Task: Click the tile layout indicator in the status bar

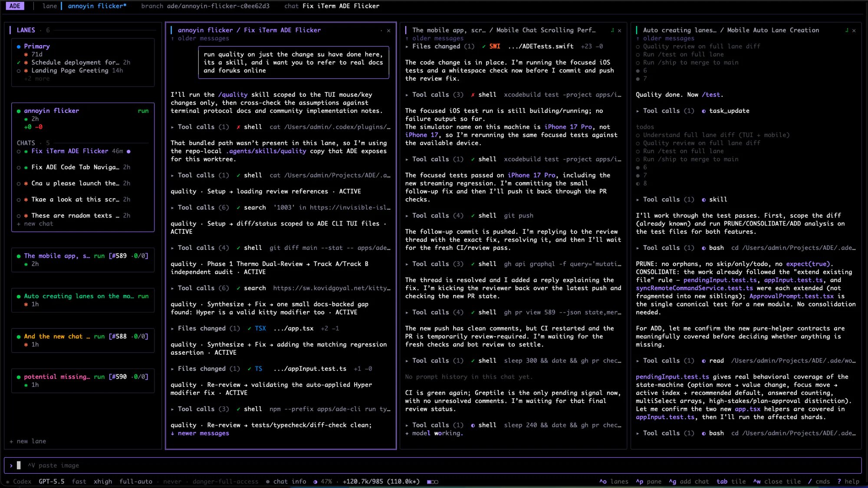Action: point(433,481)
